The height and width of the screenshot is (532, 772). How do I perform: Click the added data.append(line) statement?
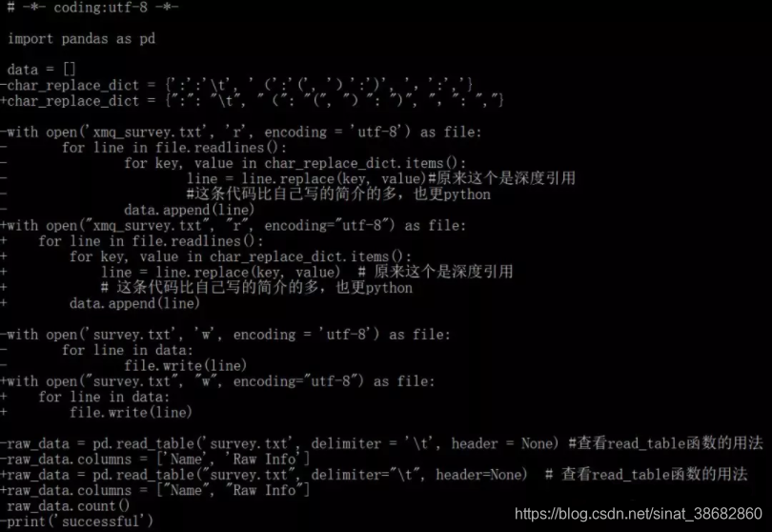tap(134, 303)
